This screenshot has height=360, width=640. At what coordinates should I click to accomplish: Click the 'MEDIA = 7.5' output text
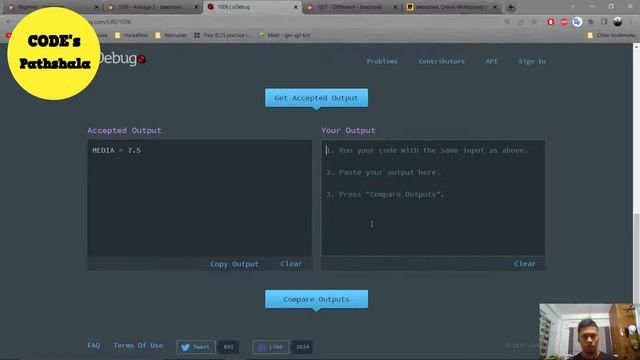(116, 151)
